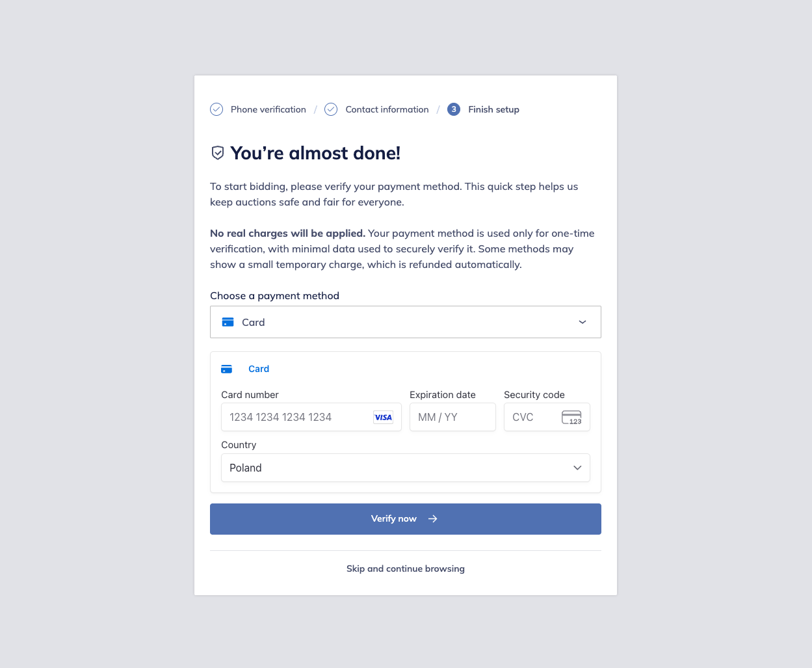The width and height of the screenshot is (812, 668).
Task: Click the Phone verification checkmark icon
Action: click(x=216, y=109)
